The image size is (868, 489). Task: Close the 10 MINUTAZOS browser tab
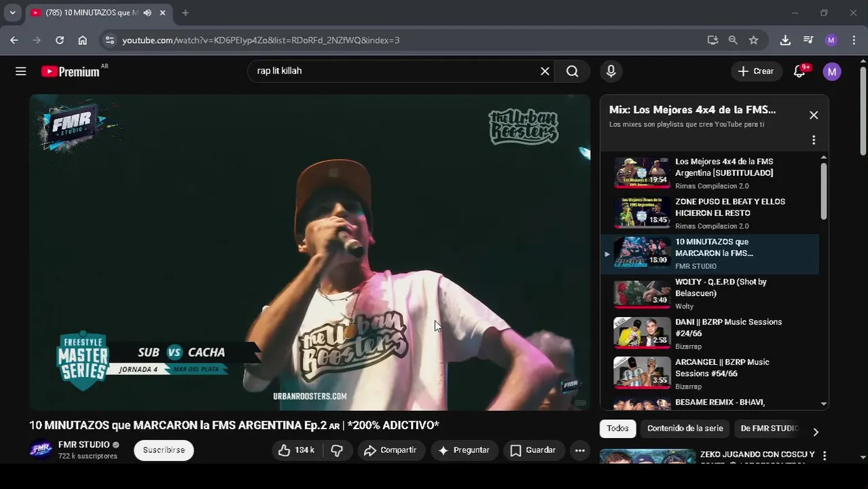pos(163,13)
